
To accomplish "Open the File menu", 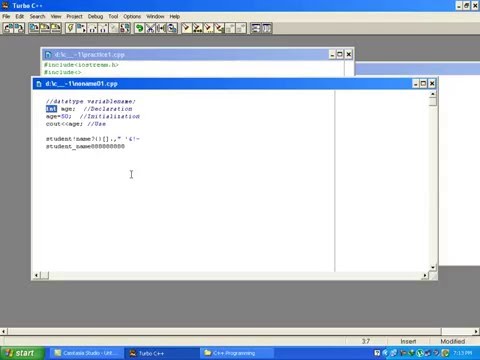I will [x=6, y=16].
